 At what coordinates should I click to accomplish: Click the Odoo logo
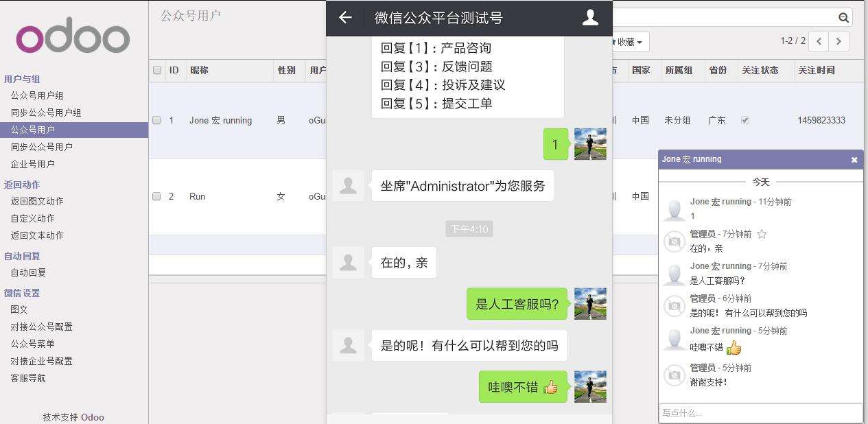(x=73, y=37)
